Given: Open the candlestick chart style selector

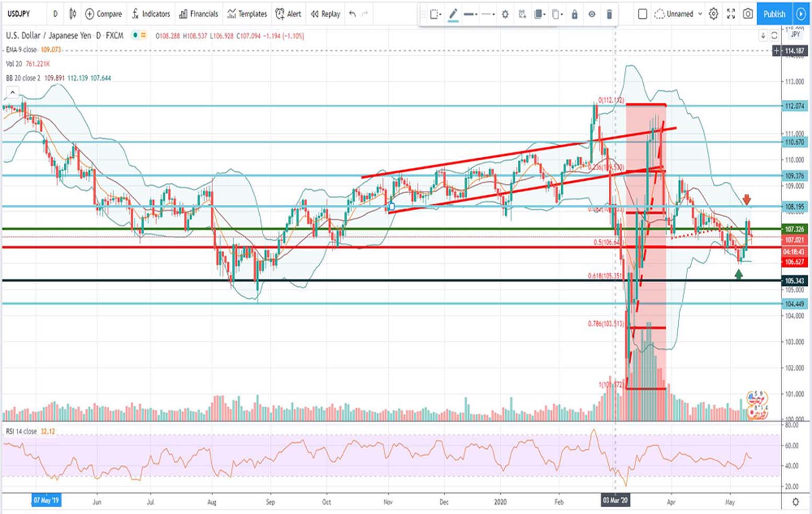Looking at the screenshot, I should pos(73,14).
